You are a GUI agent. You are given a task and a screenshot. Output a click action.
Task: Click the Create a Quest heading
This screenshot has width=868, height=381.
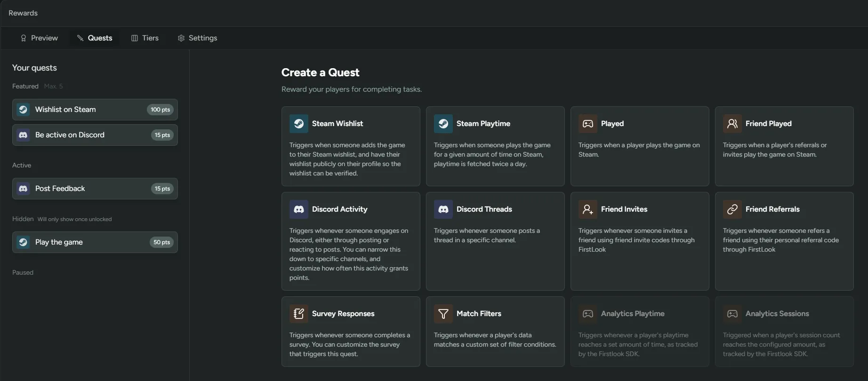coord(320,72)
